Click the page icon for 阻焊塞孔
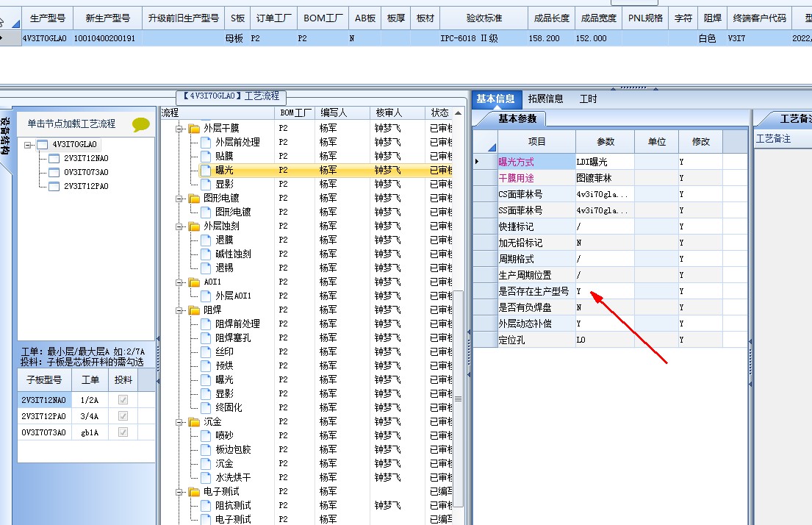This screenshot has width=812, height=525. (x=206, y=338)
